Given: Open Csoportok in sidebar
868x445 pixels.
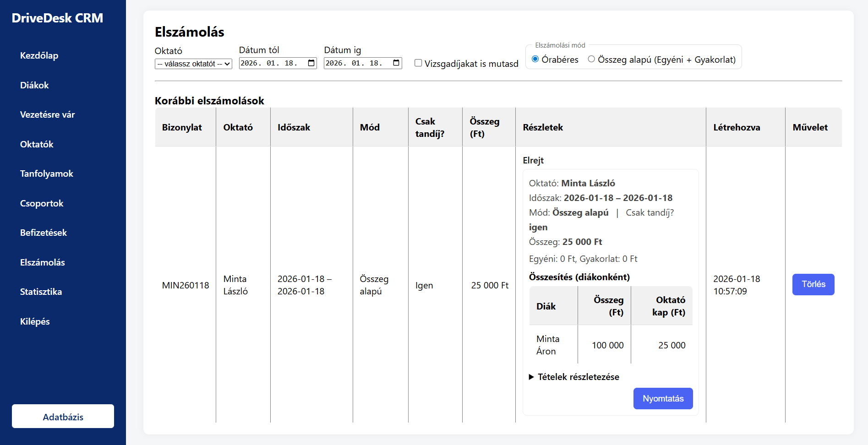Looking at the screenshot, I should point(42,203).
